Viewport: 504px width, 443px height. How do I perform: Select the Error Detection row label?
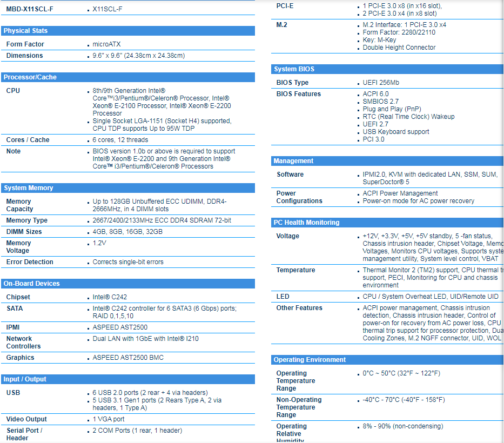pos(30,262)
